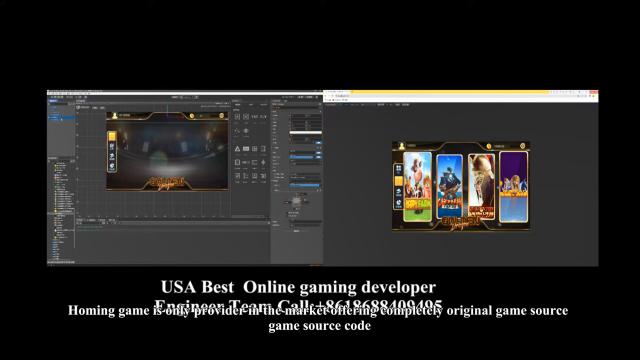
Task: Select the avatar sprite in the editor scene
Action: (115, 116)
